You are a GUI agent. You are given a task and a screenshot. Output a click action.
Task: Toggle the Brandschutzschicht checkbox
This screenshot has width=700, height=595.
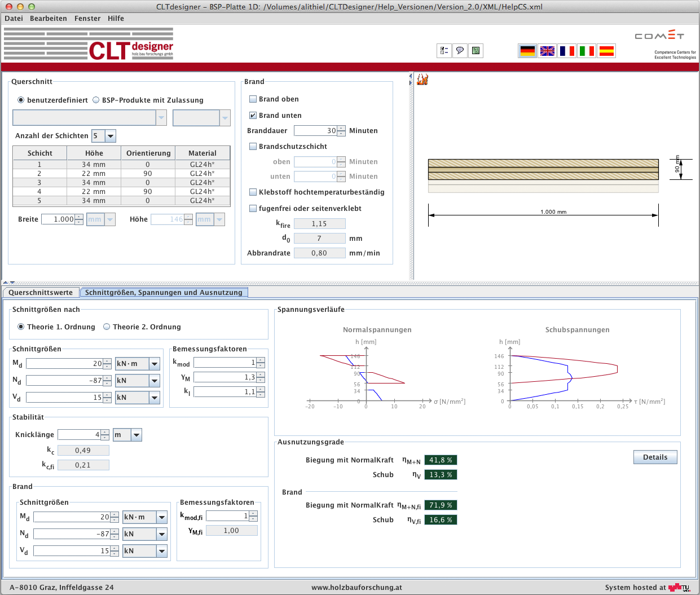click(253, 147)
